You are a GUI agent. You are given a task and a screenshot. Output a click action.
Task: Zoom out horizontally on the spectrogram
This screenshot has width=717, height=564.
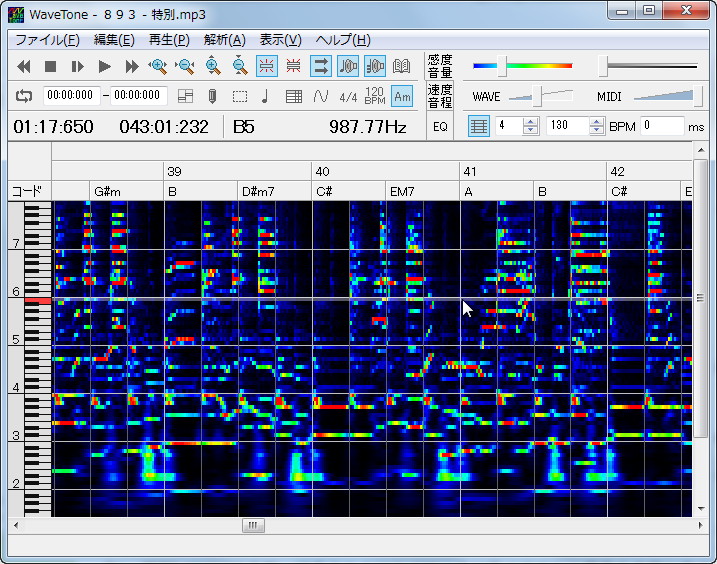(x=185, y=67)
